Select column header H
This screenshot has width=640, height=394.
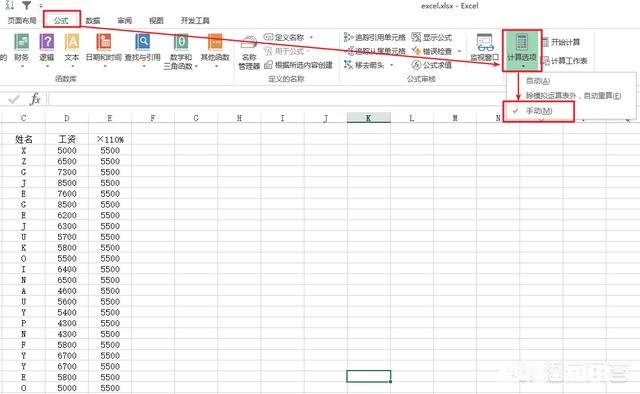(239, 118)
